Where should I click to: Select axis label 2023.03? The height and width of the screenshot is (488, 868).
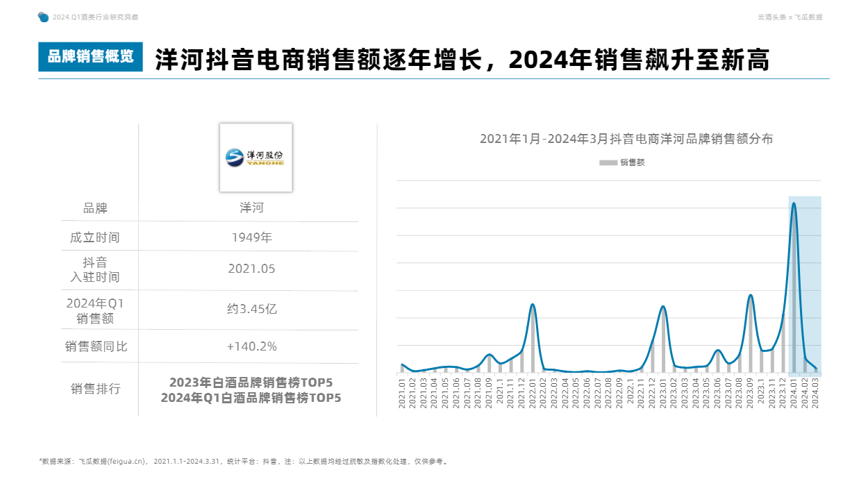pos(685,393)
